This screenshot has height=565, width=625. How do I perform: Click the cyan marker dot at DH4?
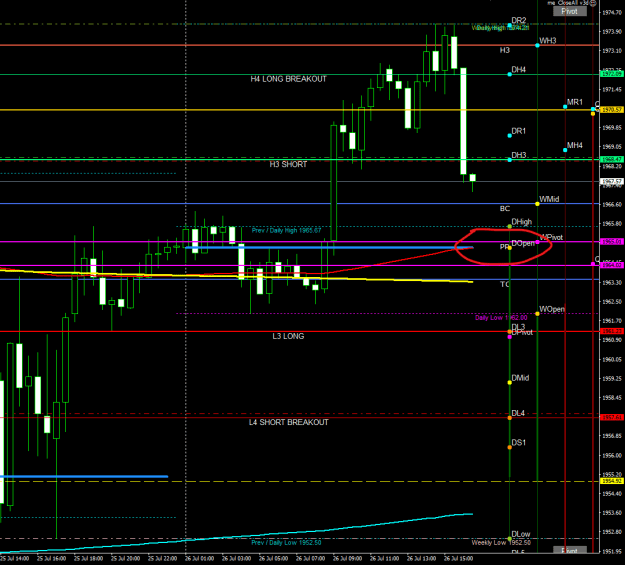[509, 74]
